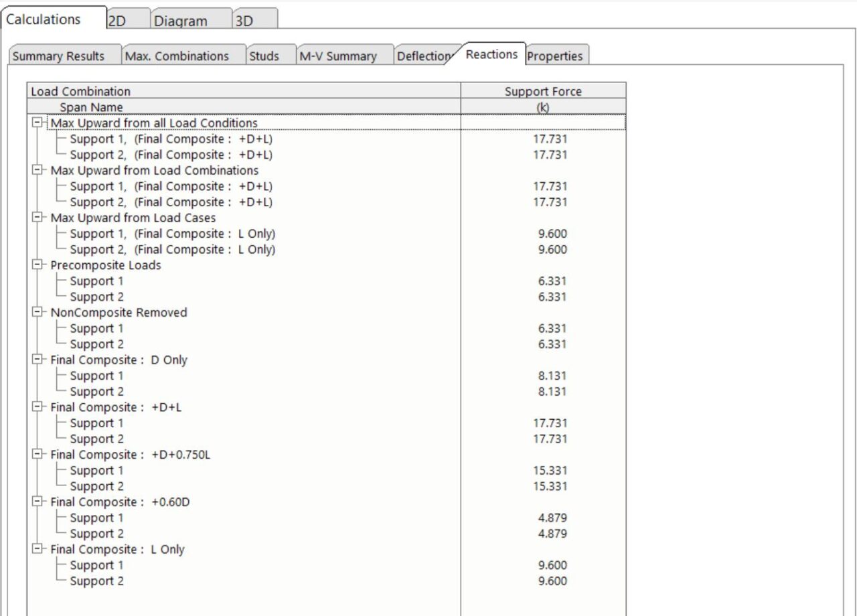Collapse Final Composite +0.60D group
Image resolution: width=857 pixels, height=616 pixels.
click(38, 502)
